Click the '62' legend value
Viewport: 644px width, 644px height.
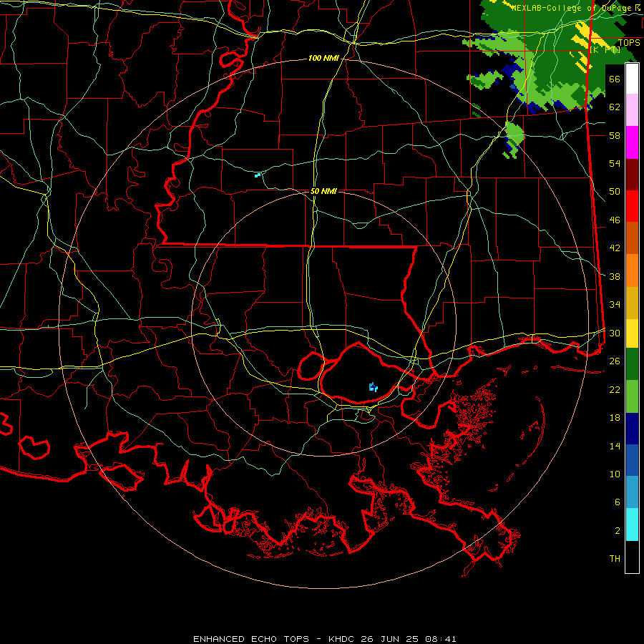(x=615, y=107)
